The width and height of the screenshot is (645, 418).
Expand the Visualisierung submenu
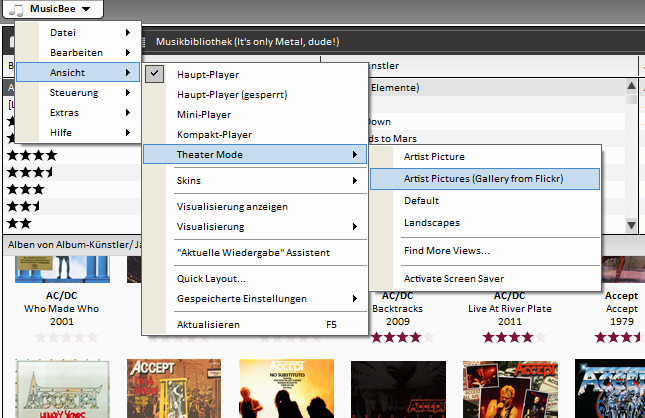click(x=255, y=227)
